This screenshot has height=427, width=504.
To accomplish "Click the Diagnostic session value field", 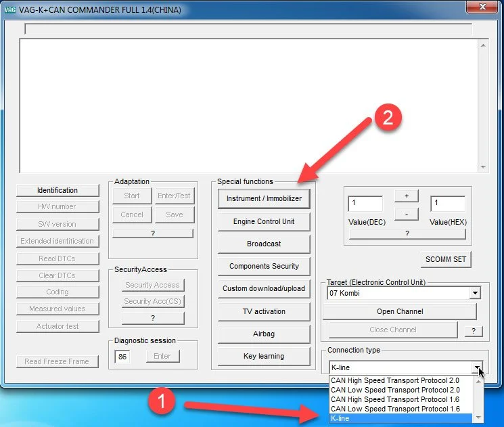I will (122, 357).
